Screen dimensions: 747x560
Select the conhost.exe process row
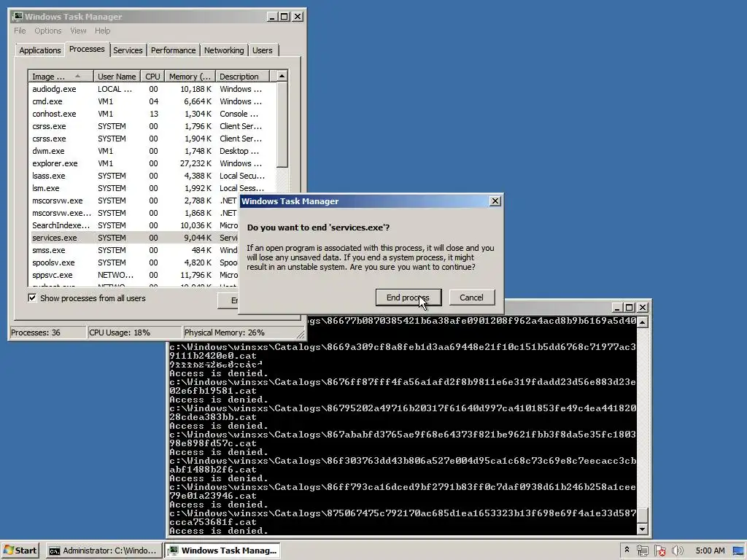152,114
